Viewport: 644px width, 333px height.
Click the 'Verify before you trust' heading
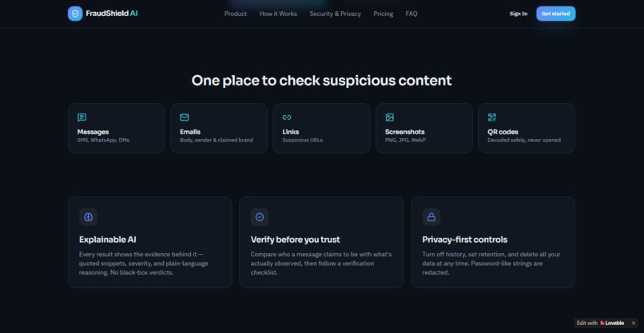296,240
